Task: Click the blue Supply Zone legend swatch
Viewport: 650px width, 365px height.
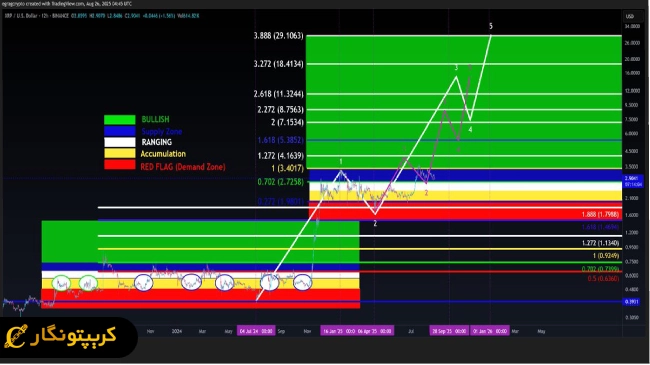Action: [x=119, y=131]
